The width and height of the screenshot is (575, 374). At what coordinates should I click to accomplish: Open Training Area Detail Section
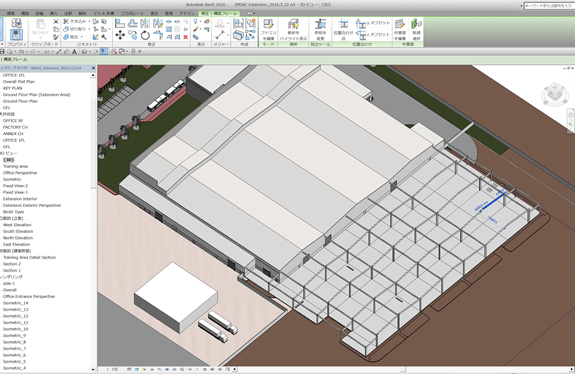pyautogui.click(x=29, y=257)
